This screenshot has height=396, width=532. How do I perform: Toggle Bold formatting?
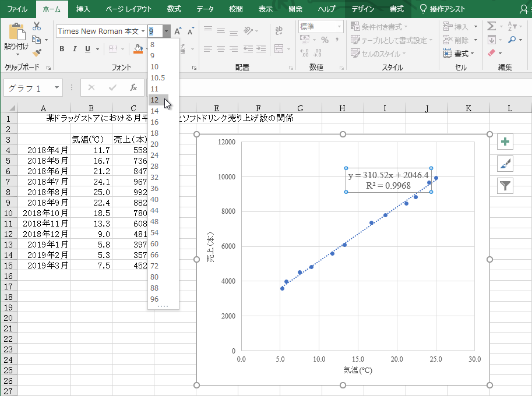tap(62, 49)
